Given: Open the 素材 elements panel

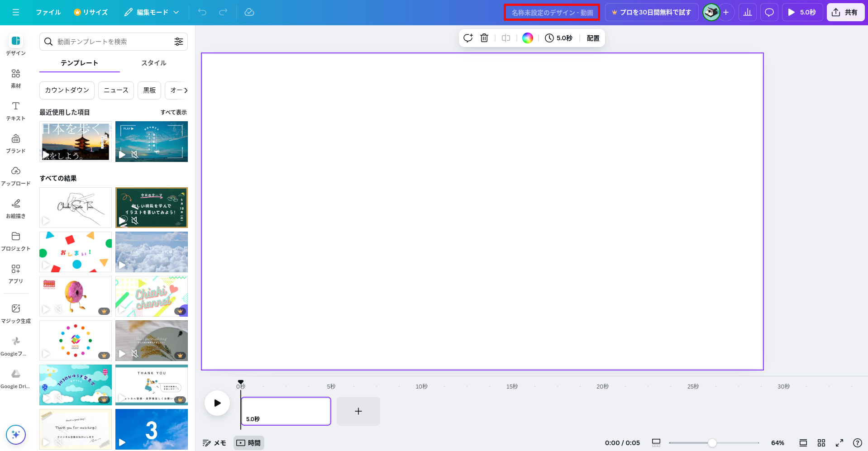Looking at the screenshot, I should pos(16,78).
